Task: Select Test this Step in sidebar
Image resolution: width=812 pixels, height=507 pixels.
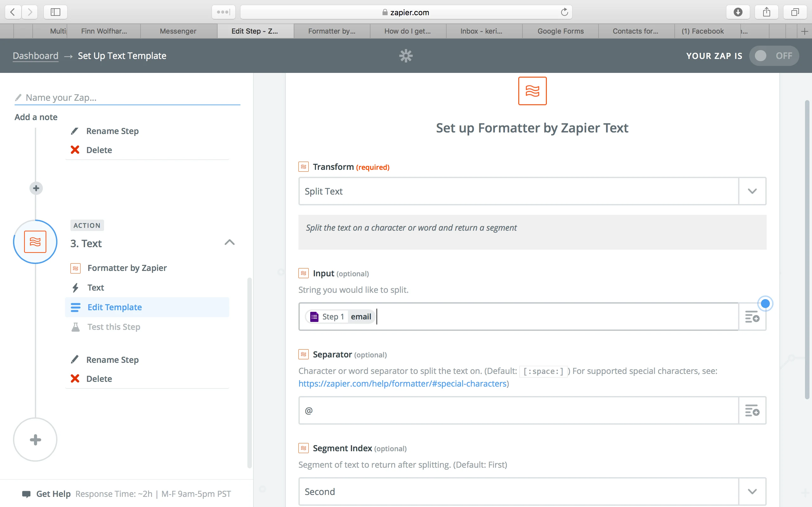Action: 114,327
